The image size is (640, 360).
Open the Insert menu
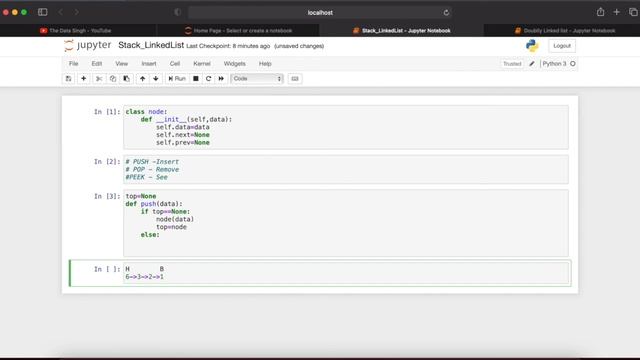tap(149, 64)
